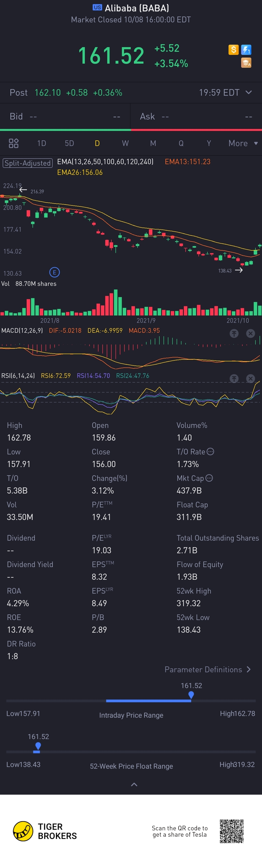Screen dimensions: 262x868
Task: Tap the RSI6:72.59 reading
Action: point(56,376)
